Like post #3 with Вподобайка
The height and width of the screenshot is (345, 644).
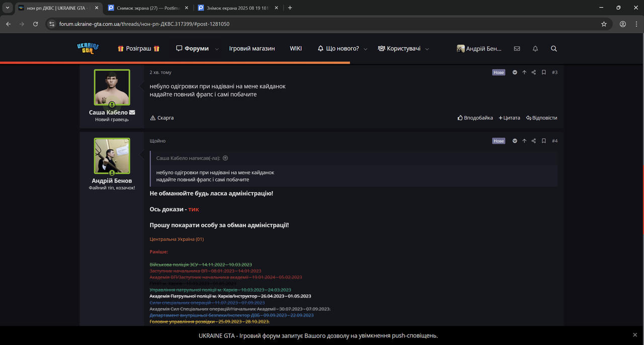pos(475,118)
